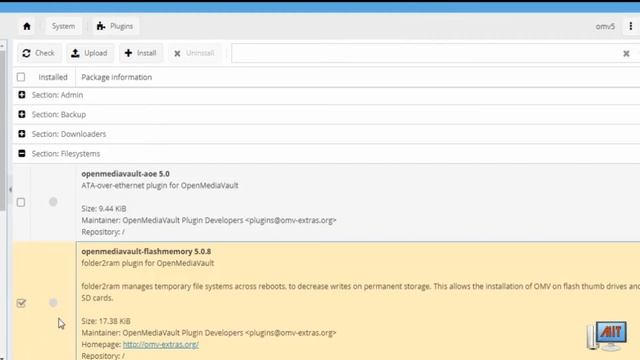Expand Section: Admin group

(x=22, y=95)
